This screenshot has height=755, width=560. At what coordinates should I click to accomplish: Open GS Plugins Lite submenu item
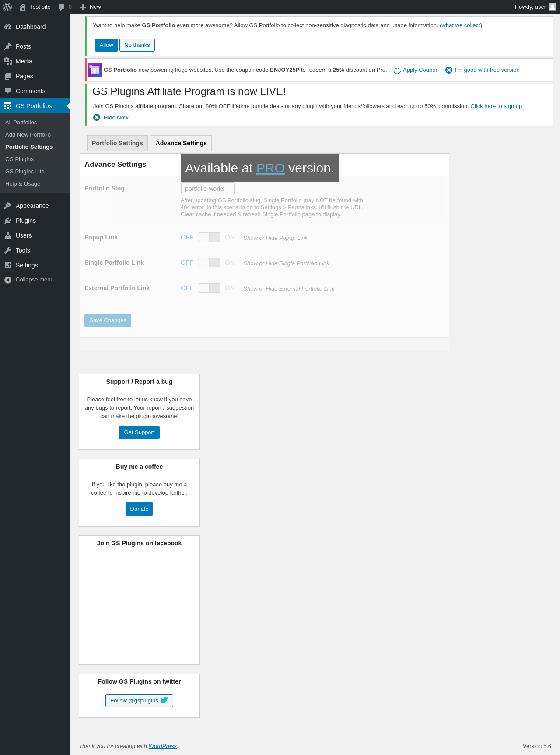(x=25, y=172)
